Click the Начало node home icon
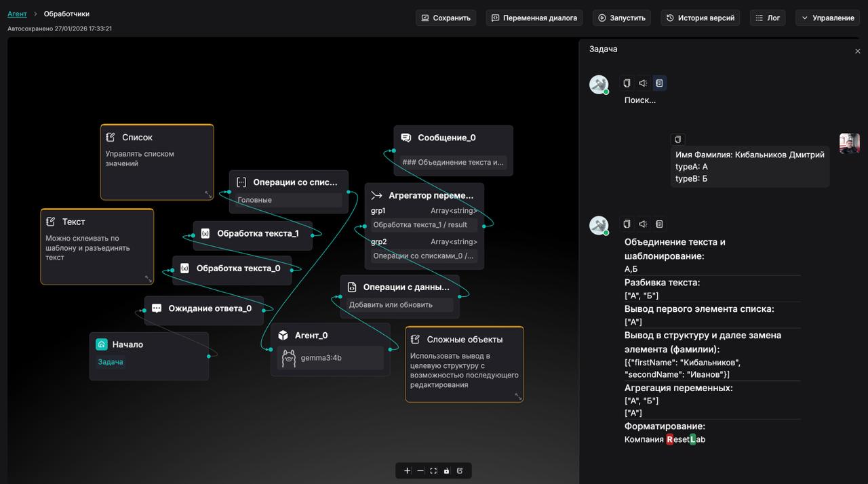This screenshot has width=868, height=484. tap(102, 344)
